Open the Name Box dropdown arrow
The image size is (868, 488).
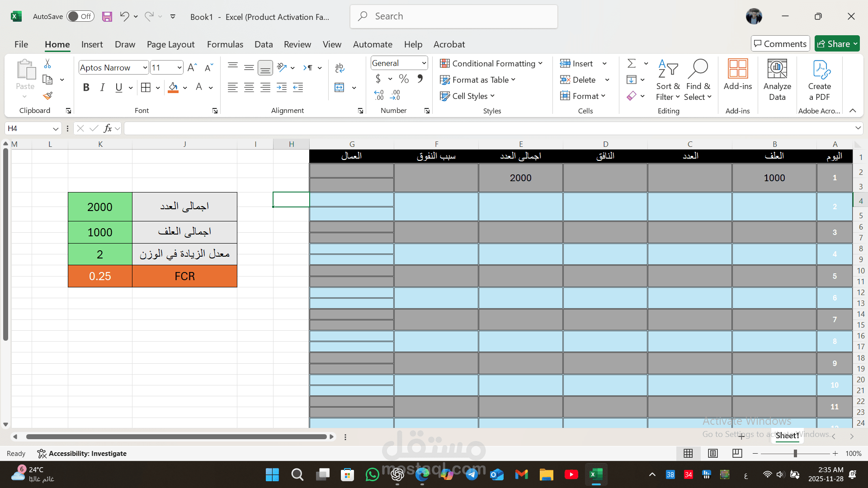pyautogui.click(x=56, y=129)
